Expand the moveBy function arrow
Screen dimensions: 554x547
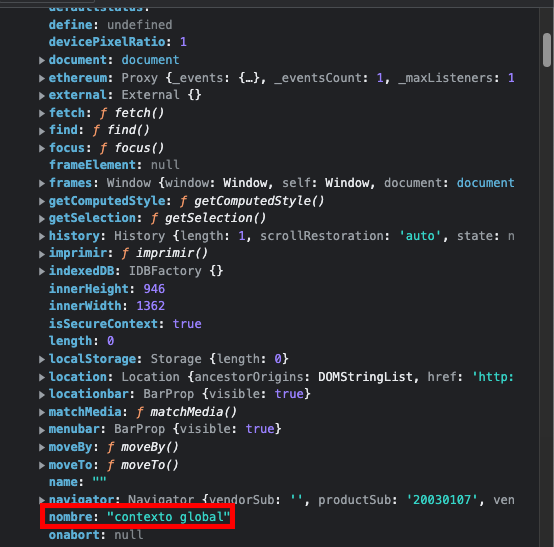coord(42,448)
